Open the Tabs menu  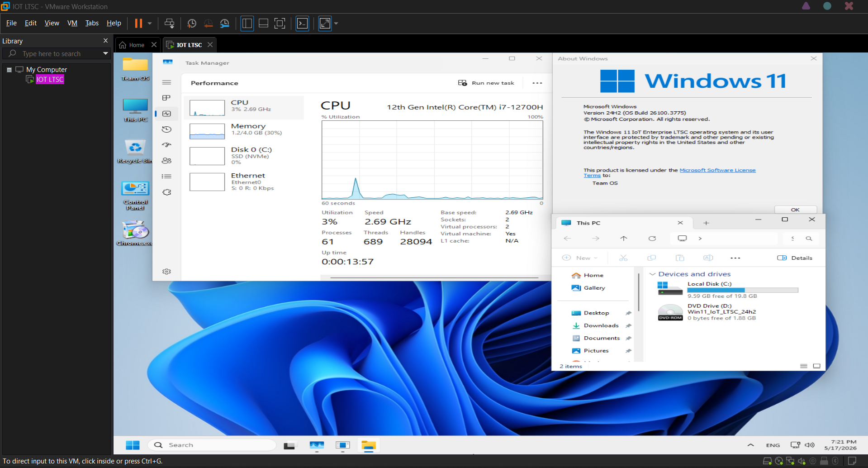pos(92,23)
